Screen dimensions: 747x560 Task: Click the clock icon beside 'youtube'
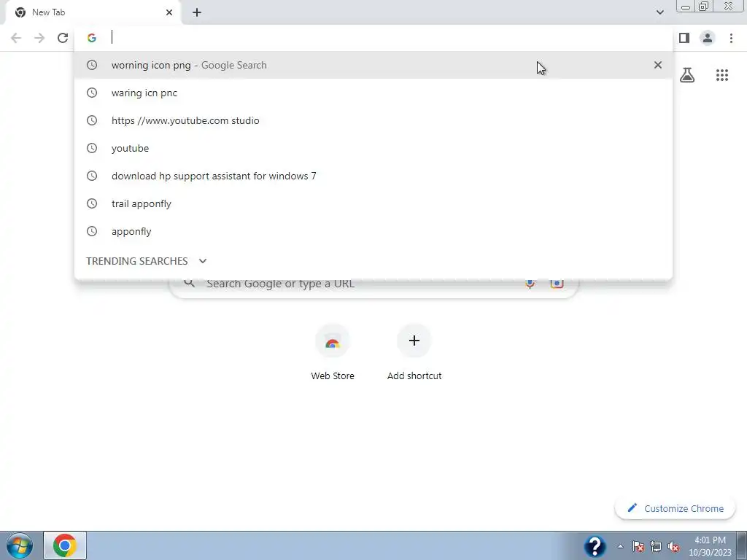click(92, 148)
